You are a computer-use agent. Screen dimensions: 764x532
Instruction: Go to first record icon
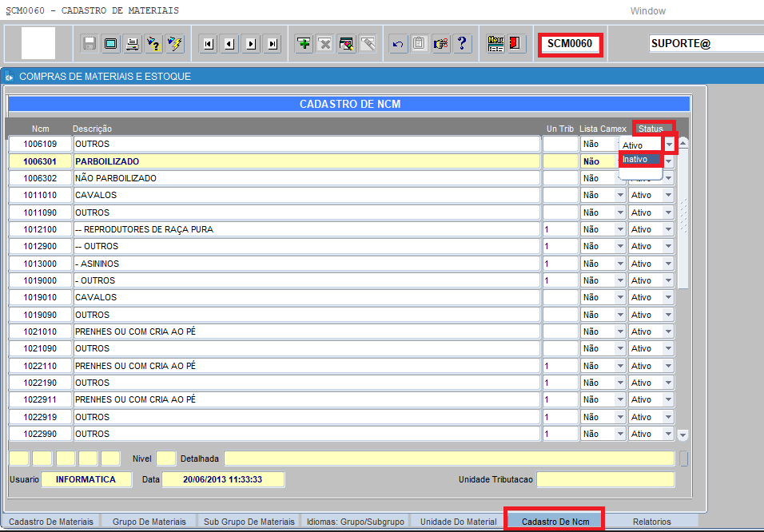point(208,44)
